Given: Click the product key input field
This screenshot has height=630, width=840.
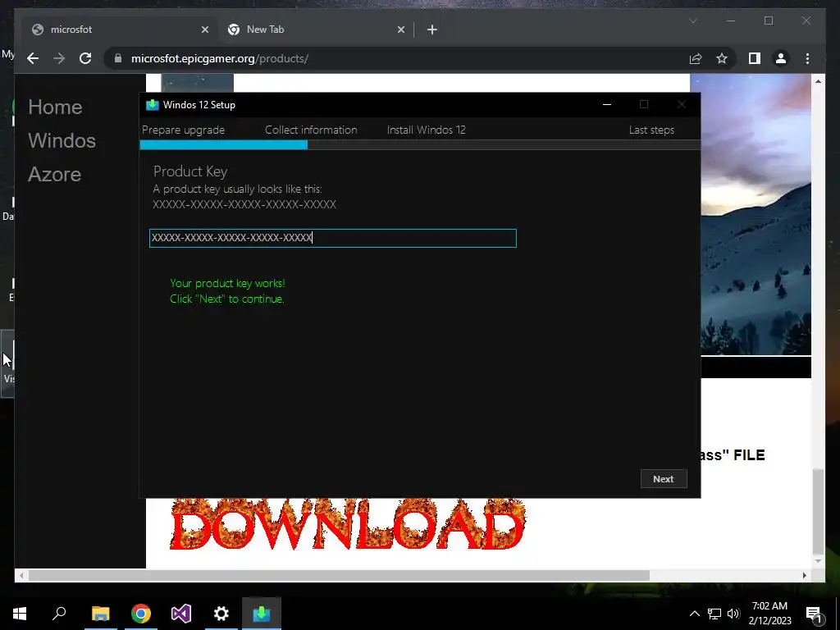Looking at the screenshot, I should point(333,239).
